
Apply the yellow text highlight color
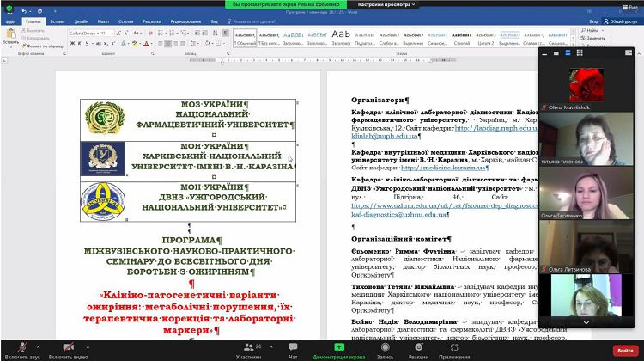[134, 43]
